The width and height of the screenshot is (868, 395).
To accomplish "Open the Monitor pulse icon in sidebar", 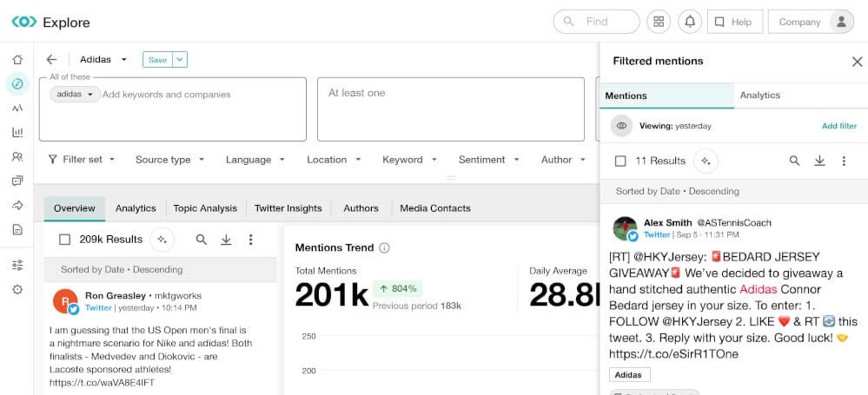I will point(17,108).
